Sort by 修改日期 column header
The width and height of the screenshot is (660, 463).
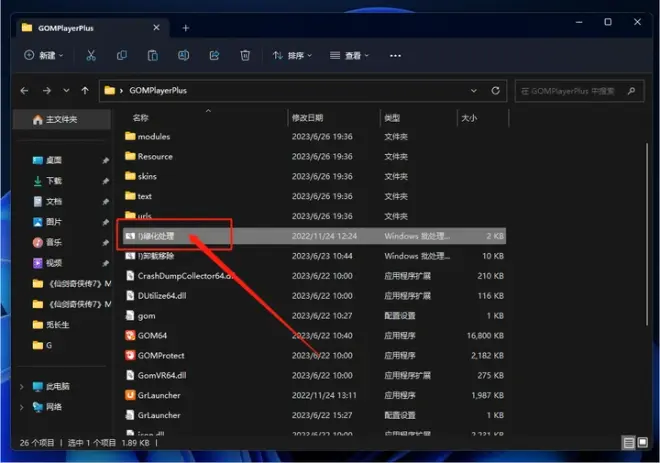coord(307,118)
